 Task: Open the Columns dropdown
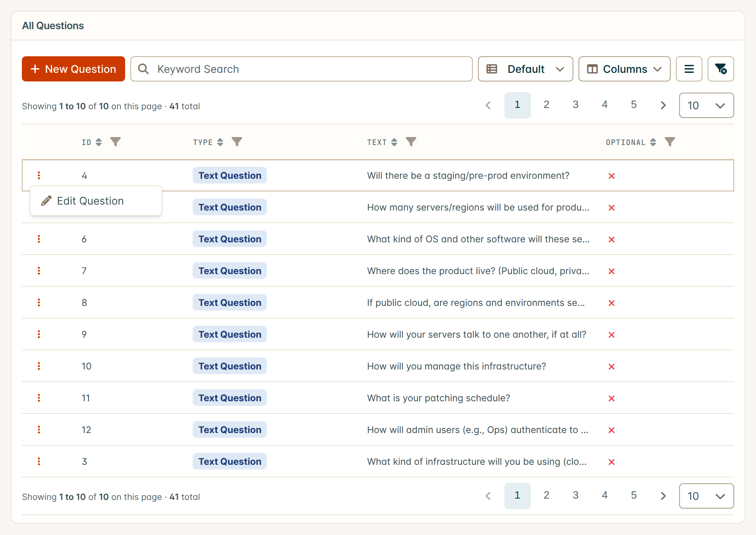624,69
